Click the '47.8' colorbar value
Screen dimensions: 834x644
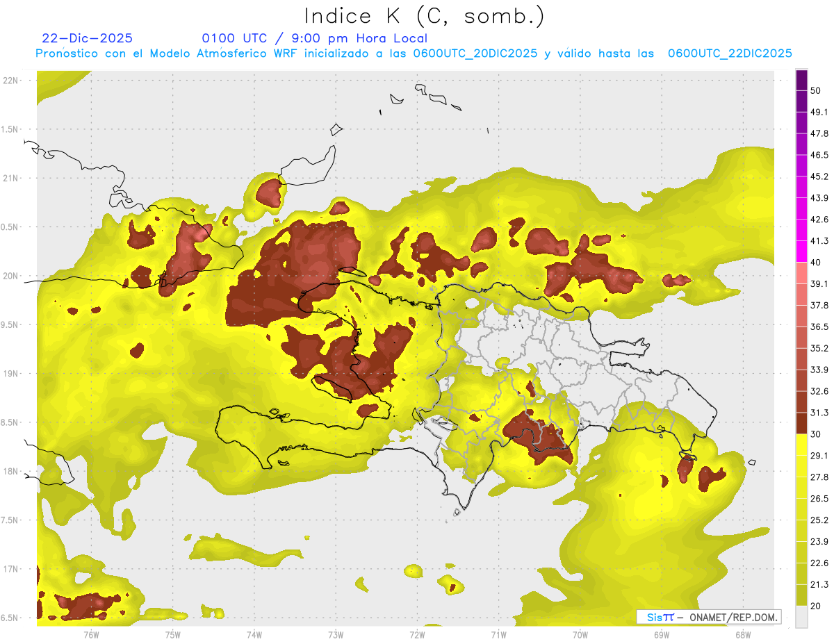click(819, 134)
